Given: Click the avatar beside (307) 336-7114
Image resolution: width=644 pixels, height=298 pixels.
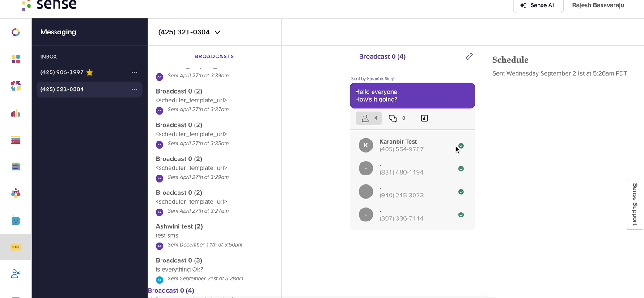Looking at the screenshot, I should (366, 215).
